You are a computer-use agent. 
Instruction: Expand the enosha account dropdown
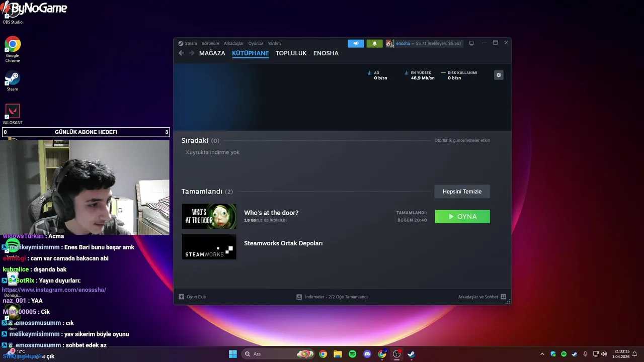coord(405,43)
